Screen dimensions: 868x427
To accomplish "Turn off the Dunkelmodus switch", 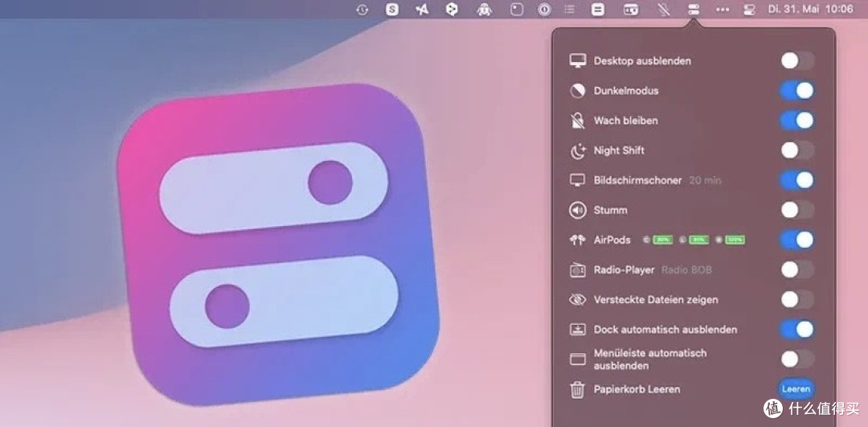I will 797,90.
